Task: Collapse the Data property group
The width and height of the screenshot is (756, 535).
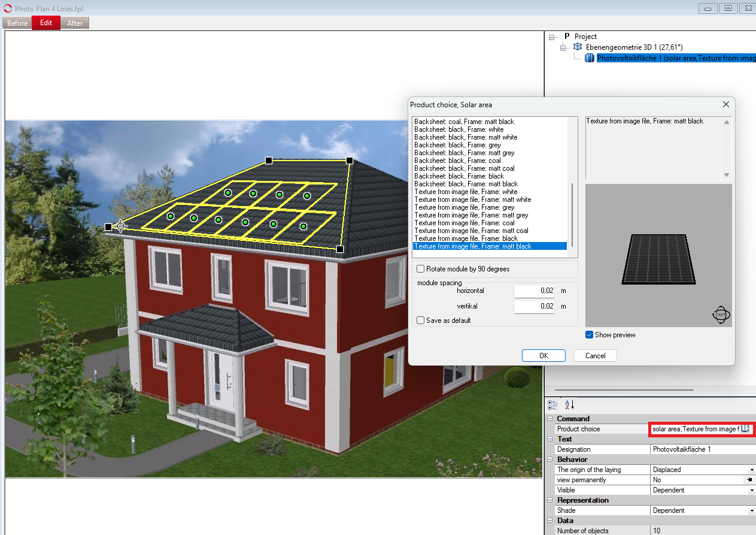Action: tap(550, 521)
